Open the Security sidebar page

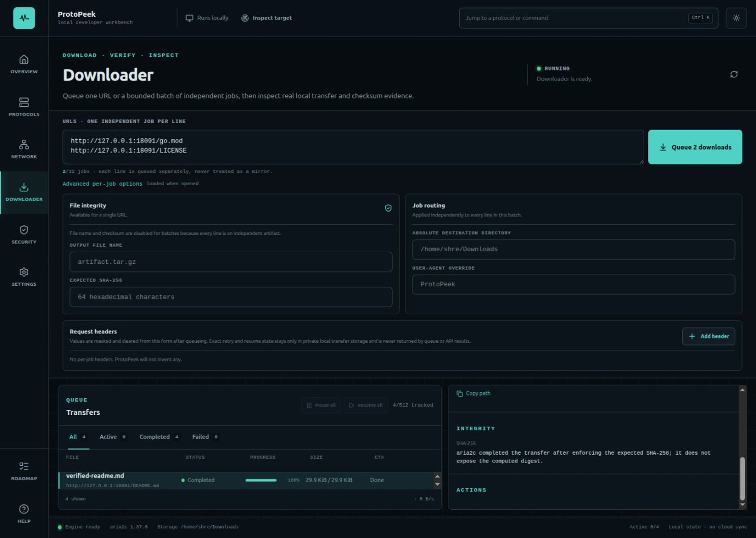pos(24,234)
